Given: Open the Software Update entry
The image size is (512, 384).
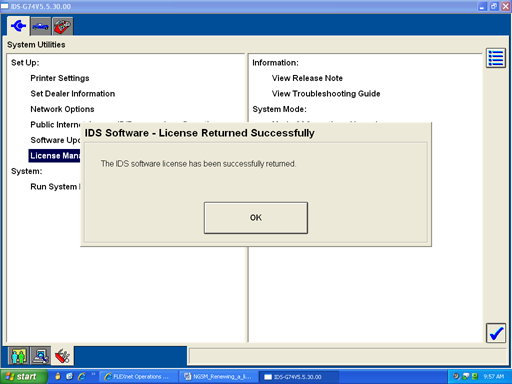Looking at the screenshot, I should click(x=55, y=140).
